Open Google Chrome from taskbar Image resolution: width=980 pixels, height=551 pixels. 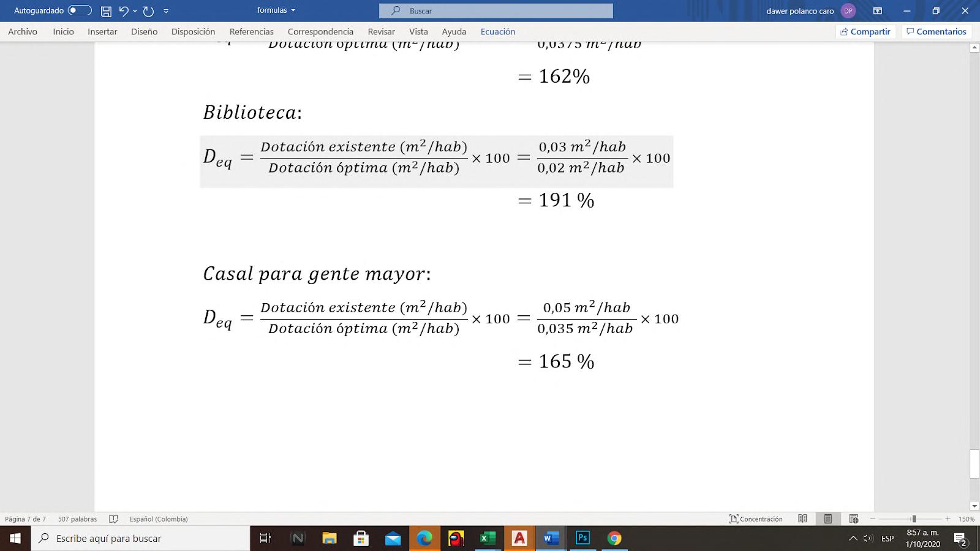pyautogui.click(x=614, y=538)
